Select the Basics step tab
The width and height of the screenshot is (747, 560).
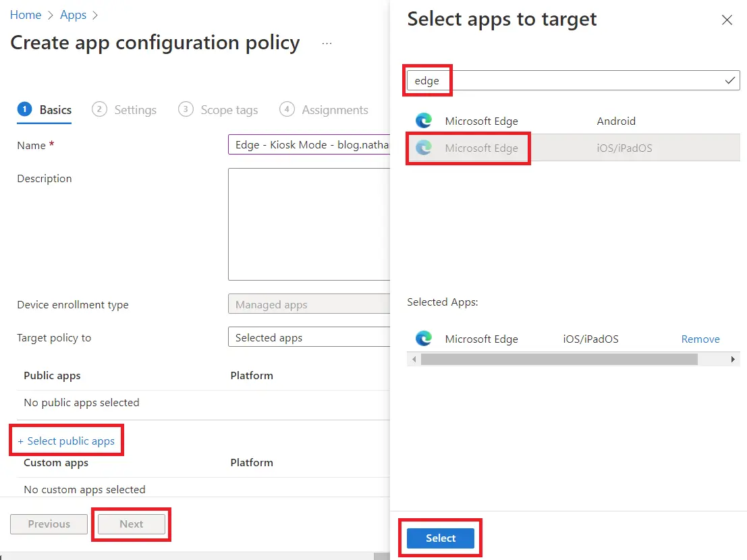pos(45,109)
